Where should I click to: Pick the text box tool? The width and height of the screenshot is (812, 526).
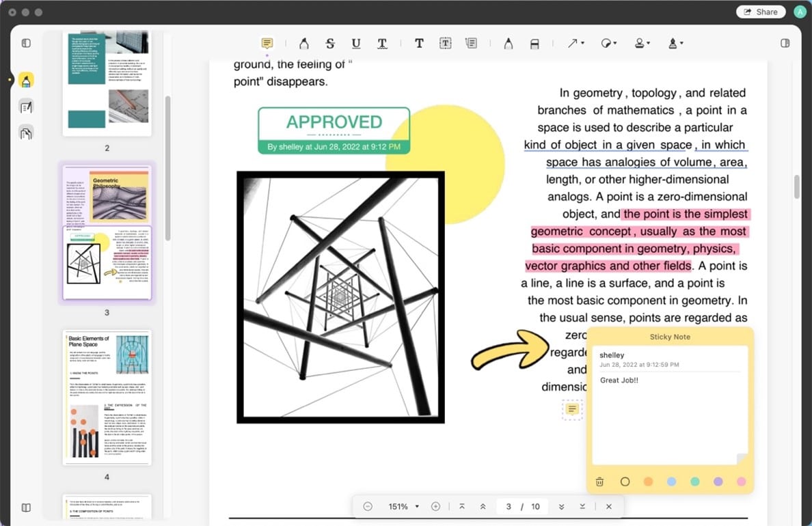pos(445,43)
